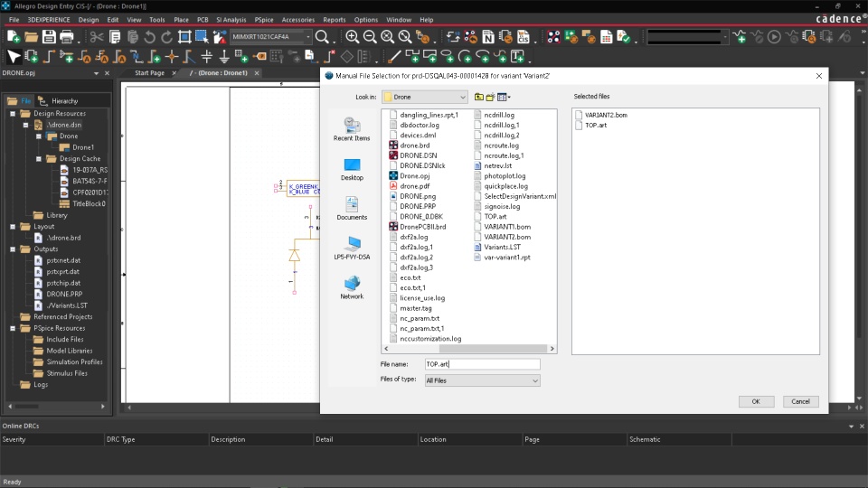Image resolution: width=868 pixels, height=488 pixels.
Task: Close the Drone1 schematic tab
Action: [257, 73]
